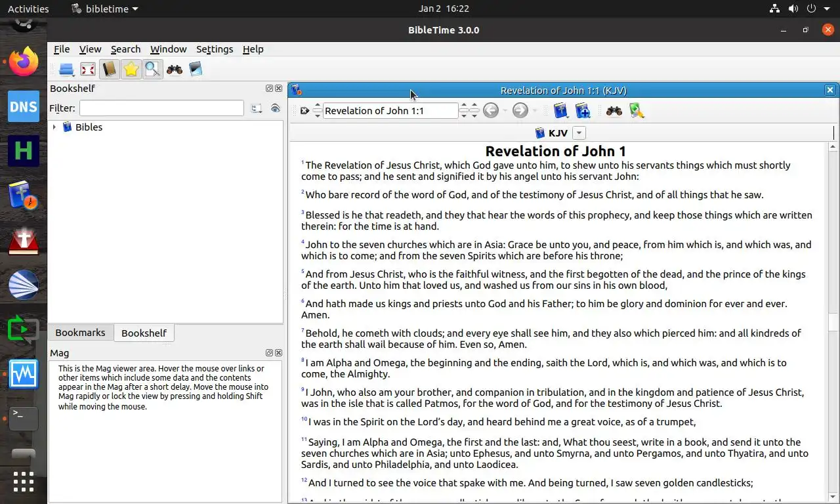The height and width of the screenshot is (504, 840).
Task: Open the Bookshelf Manager icon
Action: [196, 69]
